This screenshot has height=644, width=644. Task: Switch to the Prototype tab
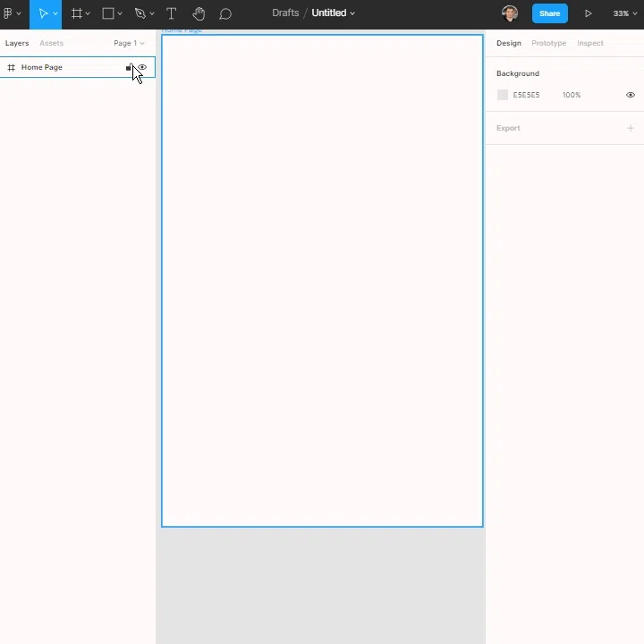pos(548,43)
